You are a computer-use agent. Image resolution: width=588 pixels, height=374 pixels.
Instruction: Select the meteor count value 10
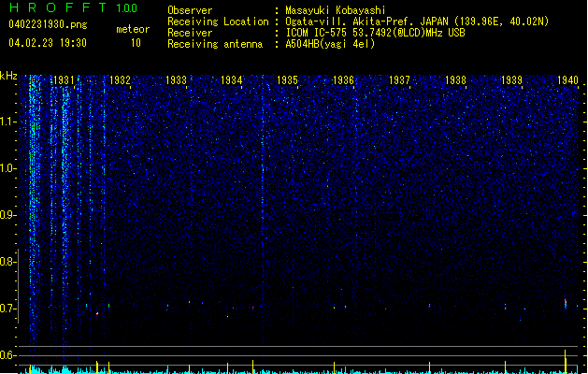[136, 43]
